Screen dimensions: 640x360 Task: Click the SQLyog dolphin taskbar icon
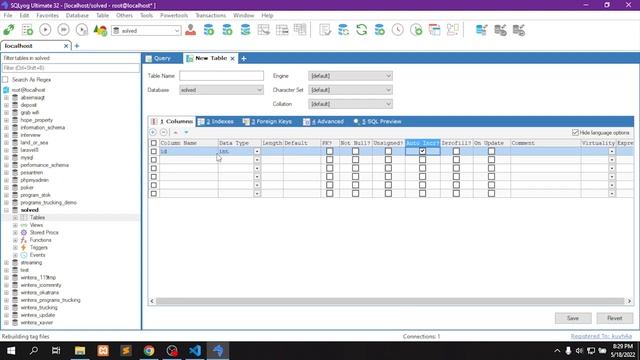[x=218, y=351]
